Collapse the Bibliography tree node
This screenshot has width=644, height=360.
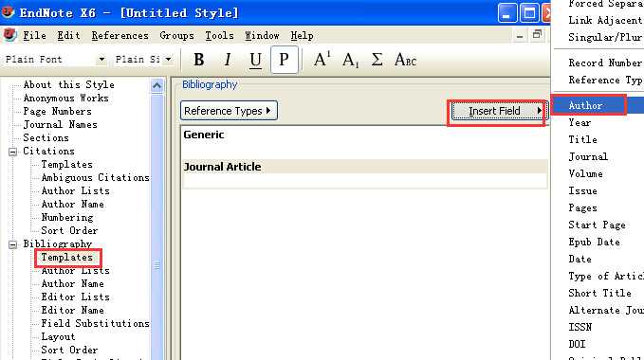point(12,244)
